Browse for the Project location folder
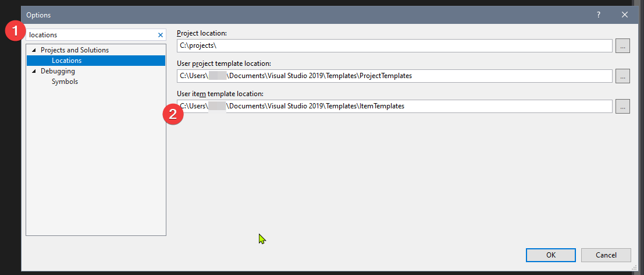Image resolution: width=644 pixels, height=275 pixels. (x=622, y=46)
